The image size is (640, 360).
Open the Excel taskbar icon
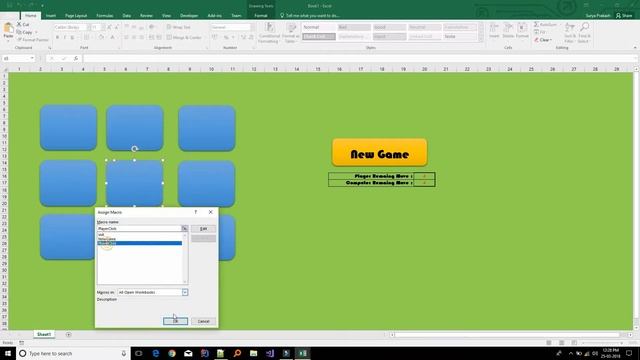[x=303, y=353]
